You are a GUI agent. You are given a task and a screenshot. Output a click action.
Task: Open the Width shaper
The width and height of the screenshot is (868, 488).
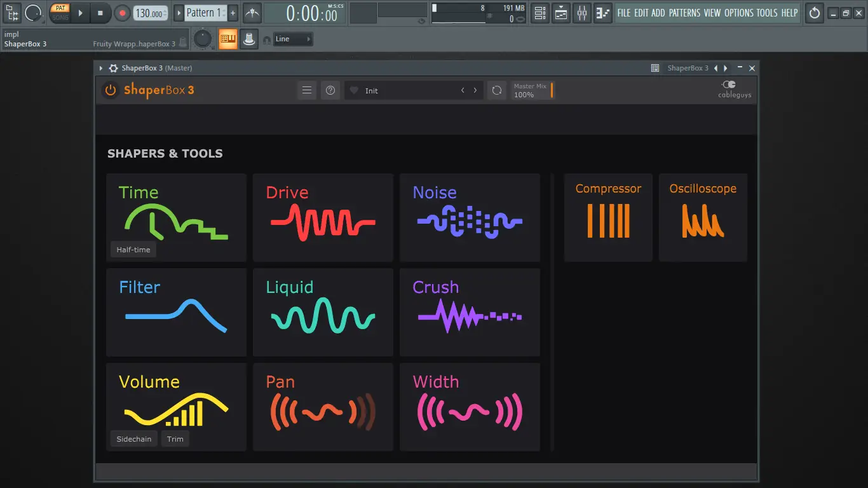(x=470, y=407)
